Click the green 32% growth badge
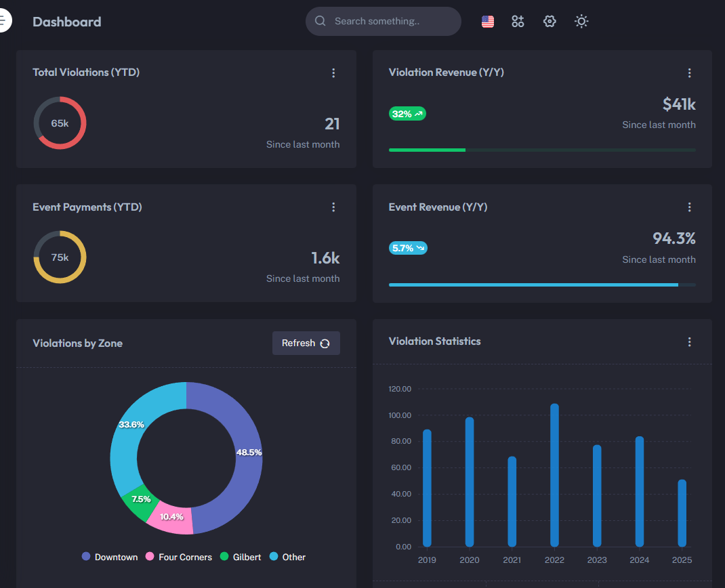The image size is (725, 588). (407, 113)
